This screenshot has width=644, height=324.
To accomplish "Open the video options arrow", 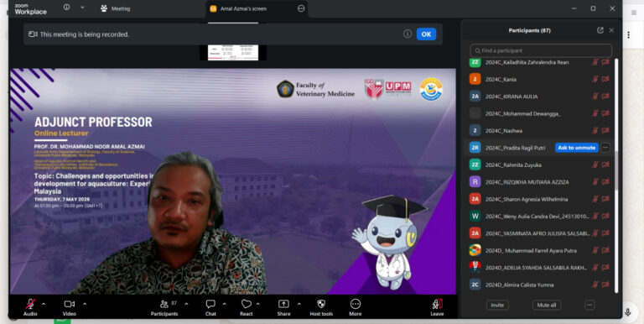I will click(x=85, y=304).
